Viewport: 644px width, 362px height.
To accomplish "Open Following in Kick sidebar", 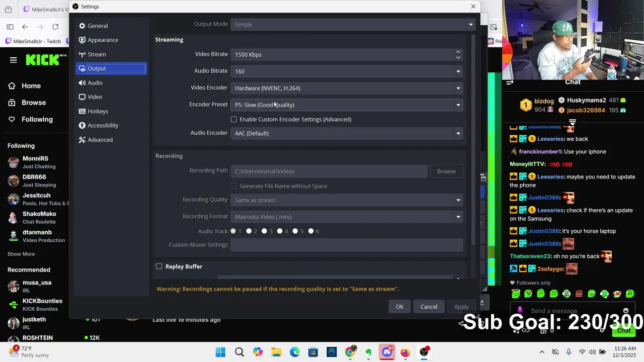I will pyautogui.click(x=37, y=119).
